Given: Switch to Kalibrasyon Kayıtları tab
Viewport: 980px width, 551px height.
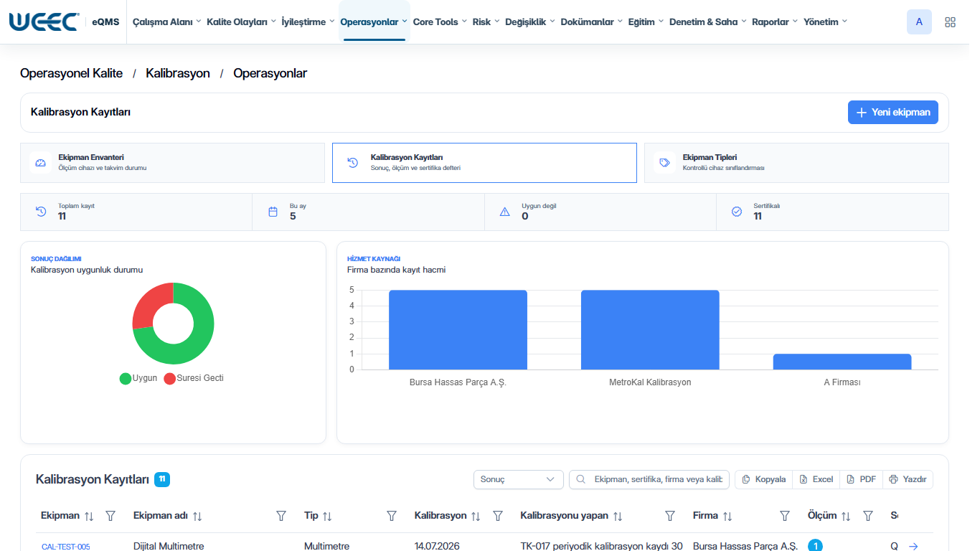Looking at the screenshot, I should (484, 163).
